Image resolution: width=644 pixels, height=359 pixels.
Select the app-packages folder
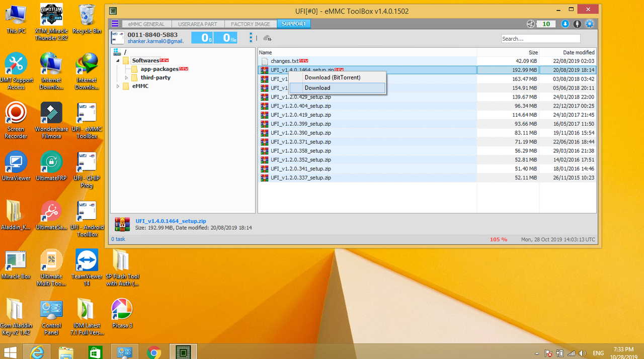click(x=159, y=69)
